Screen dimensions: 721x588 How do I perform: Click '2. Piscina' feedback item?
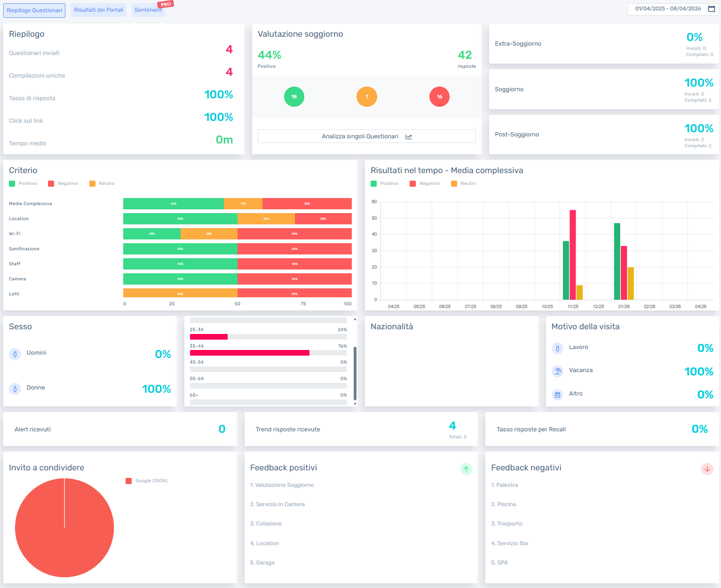click(x=504, y=504)
